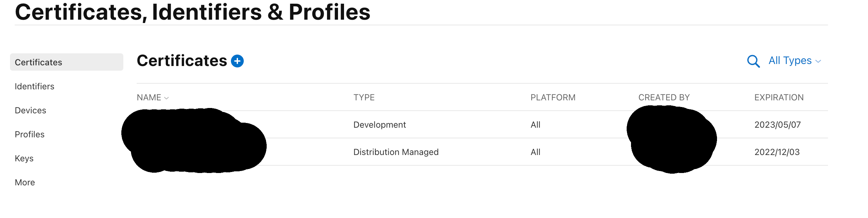Switch to the Profiles section

(30, 134)
